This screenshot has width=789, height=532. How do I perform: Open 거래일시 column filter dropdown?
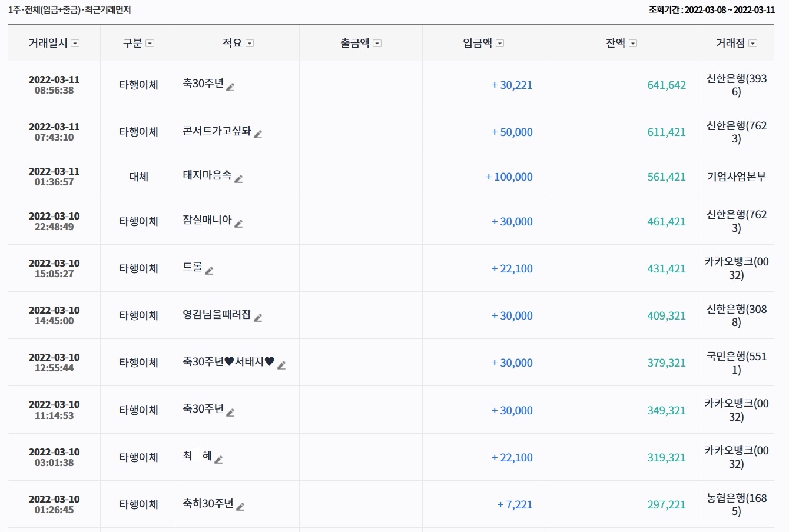[75, 44]
